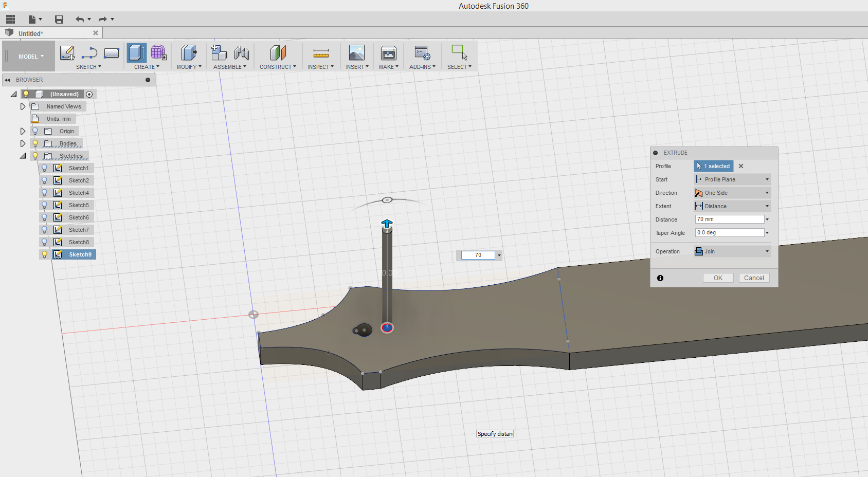The width and height of the screenshot is (868, 477).
Task: Click the Distance 70 mm input field
Action: [x=729, y=219]
